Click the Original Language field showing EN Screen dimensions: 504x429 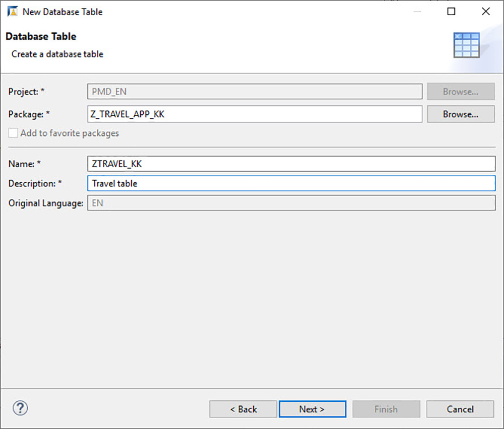tap(252, 203)
